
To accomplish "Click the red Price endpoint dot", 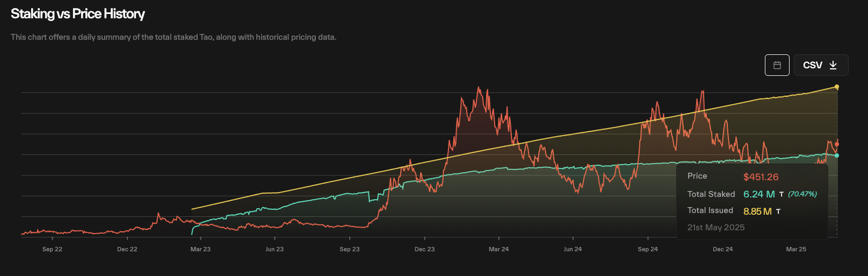I will click(837, 144).
